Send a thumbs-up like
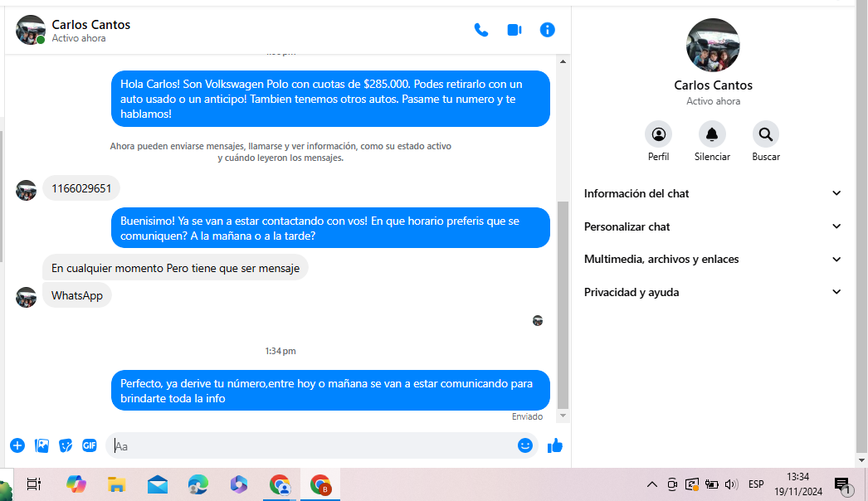Image resolution: width=868 pixels, height=501 pixels. [554, 445]
